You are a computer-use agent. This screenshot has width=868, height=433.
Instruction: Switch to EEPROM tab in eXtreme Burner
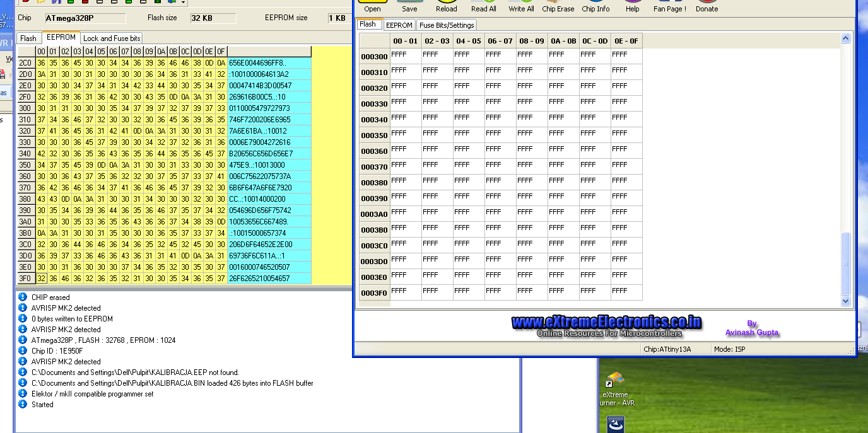click(399, 25)
